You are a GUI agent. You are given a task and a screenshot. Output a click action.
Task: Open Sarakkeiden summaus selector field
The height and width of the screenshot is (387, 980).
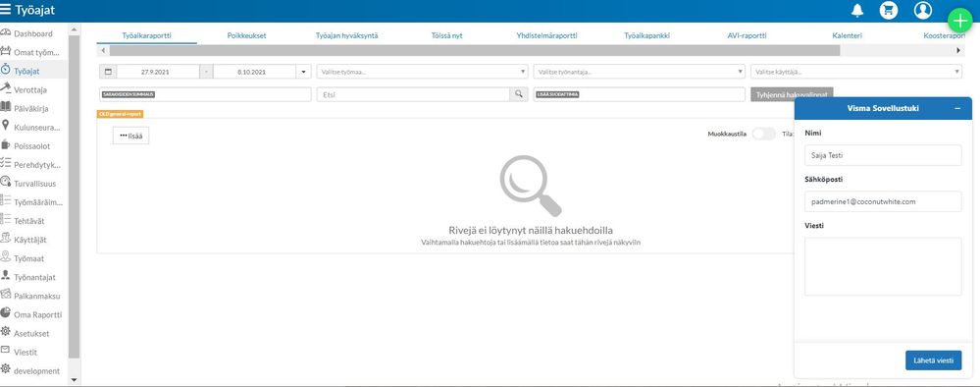[x=205, y=94]
